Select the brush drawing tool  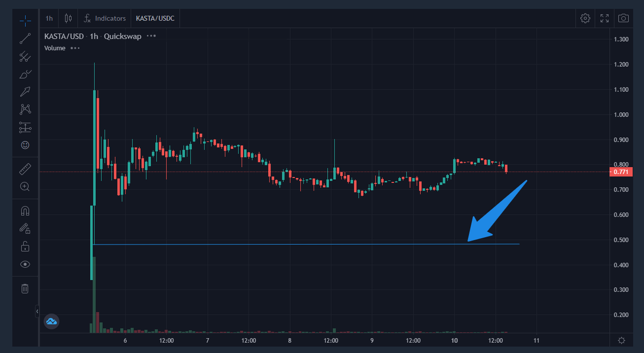click(x=25, y=74)
